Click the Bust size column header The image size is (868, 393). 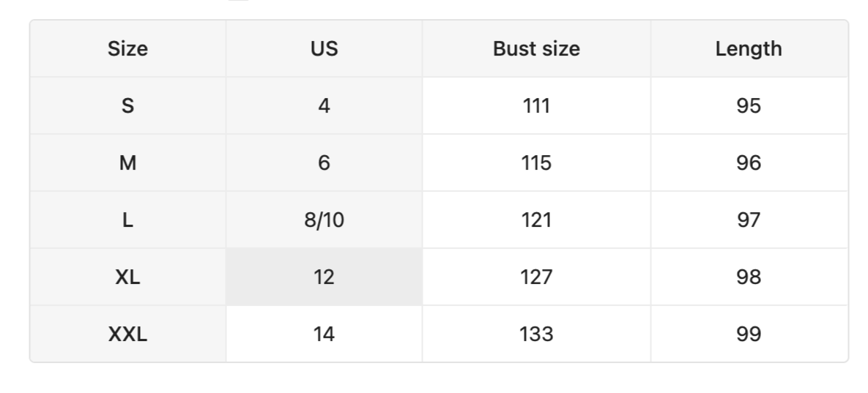point(536,49)
